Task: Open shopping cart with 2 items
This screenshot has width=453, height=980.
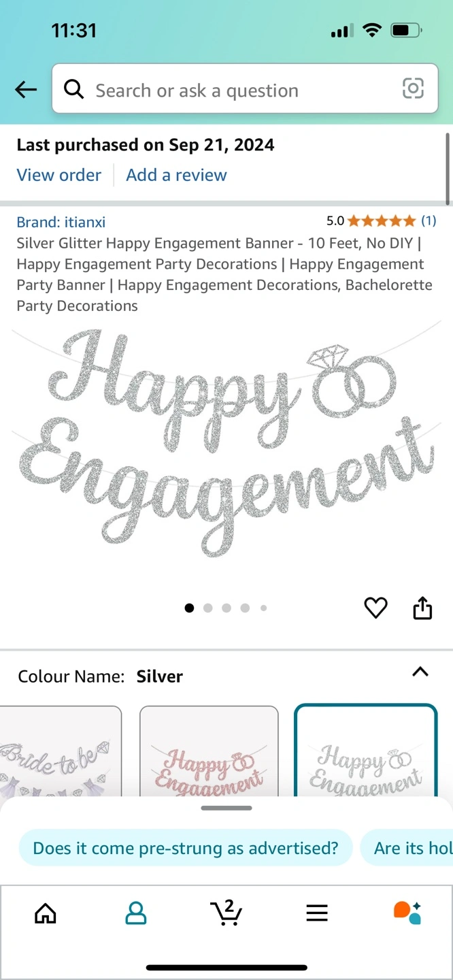Action: [x=226, y=913]
